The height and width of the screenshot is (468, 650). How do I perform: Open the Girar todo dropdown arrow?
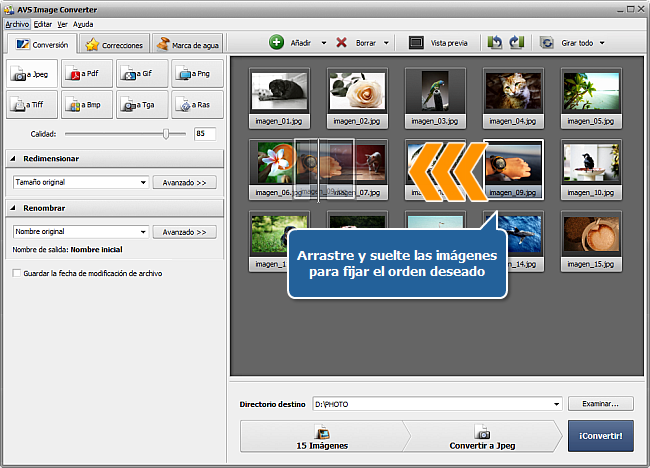602,43
